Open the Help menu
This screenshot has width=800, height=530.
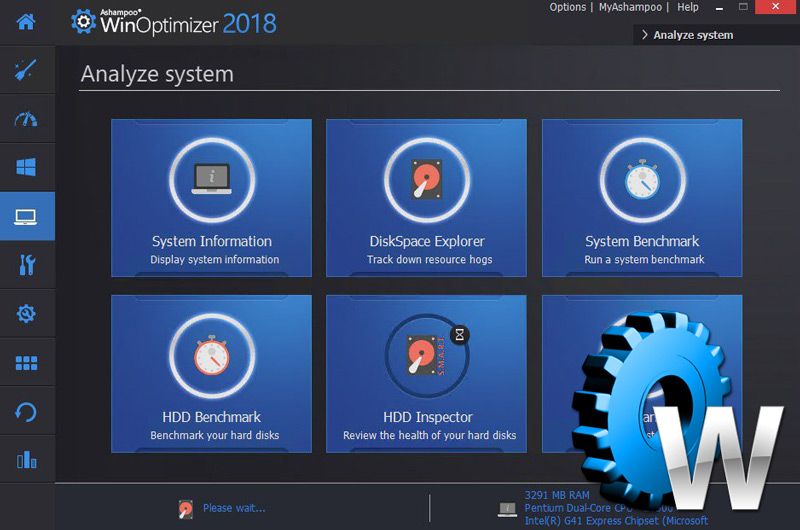pos(688,7)
